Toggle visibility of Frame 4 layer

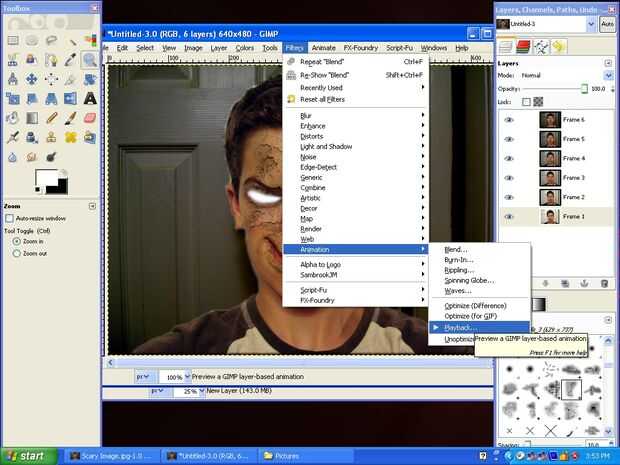(x=509, y=159)
